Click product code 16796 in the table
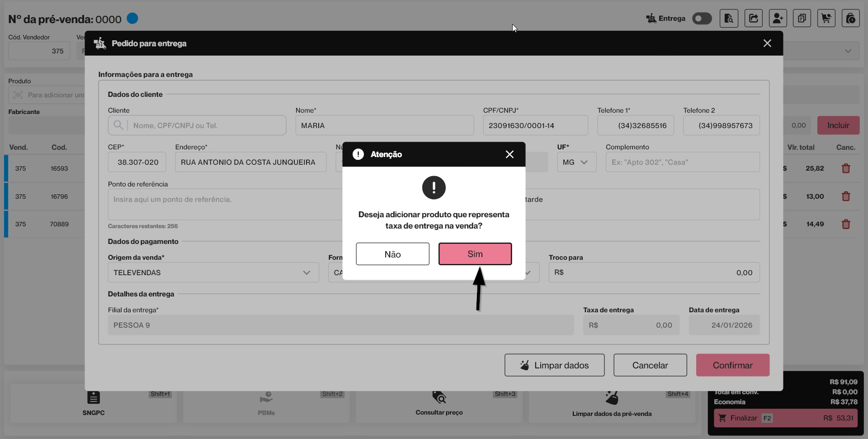Image resolution: width=868 pixels, height=439 pixels. click(x=59, y=196)
